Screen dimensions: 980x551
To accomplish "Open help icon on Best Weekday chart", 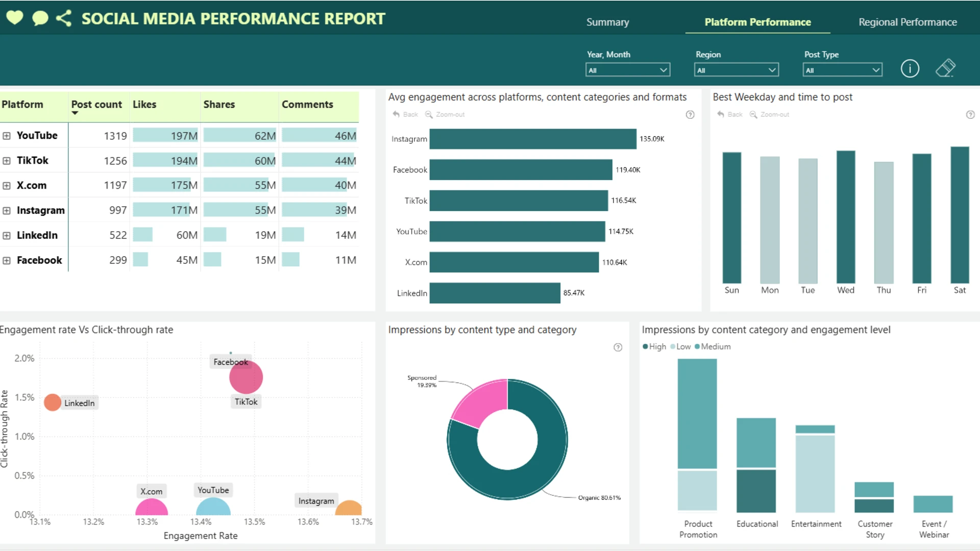I will 970,115.
